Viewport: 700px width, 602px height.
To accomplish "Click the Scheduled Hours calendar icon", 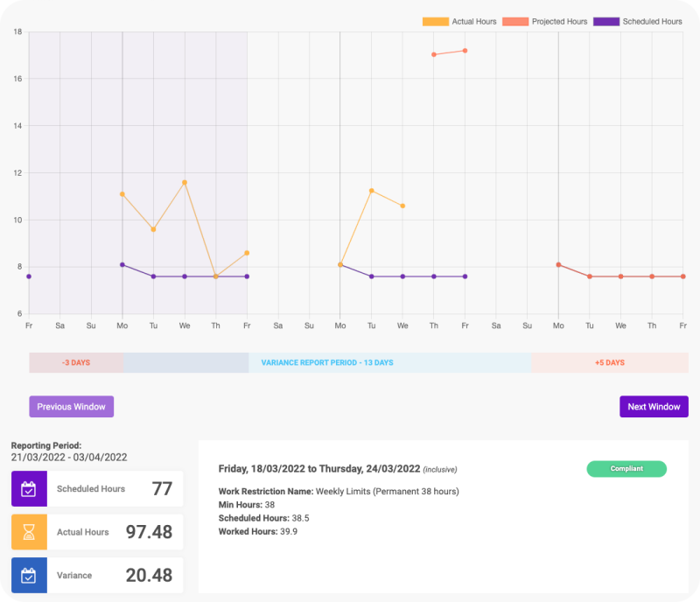I will click(29, 488).
